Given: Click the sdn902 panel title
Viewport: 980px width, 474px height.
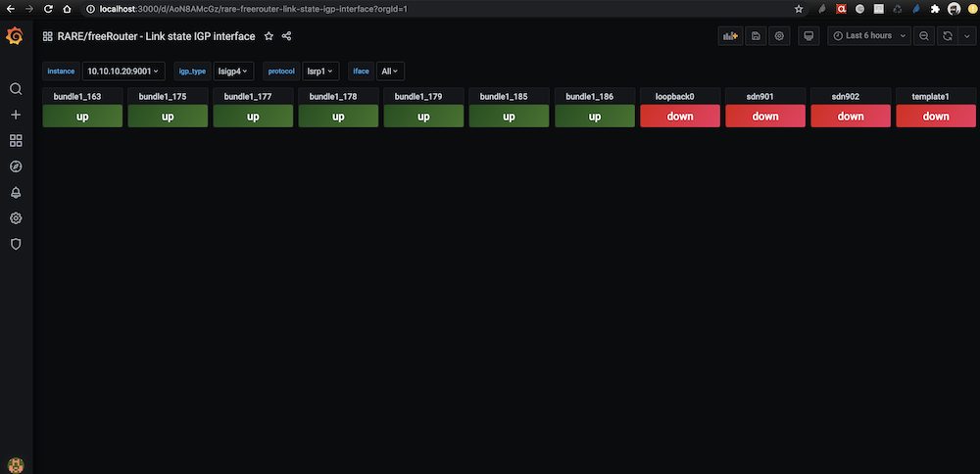Looking at the screenshot, I should click(x=846, y=97).
